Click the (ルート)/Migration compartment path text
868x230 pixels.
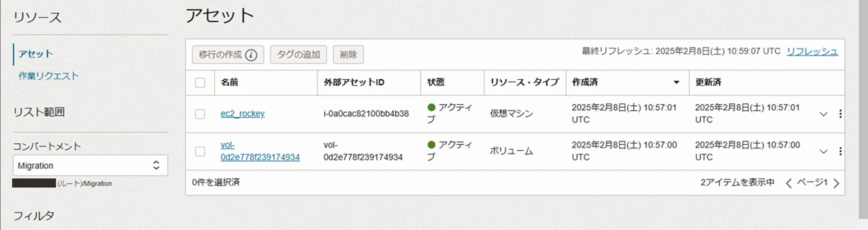pyautogui.click(x=85, y=184)
